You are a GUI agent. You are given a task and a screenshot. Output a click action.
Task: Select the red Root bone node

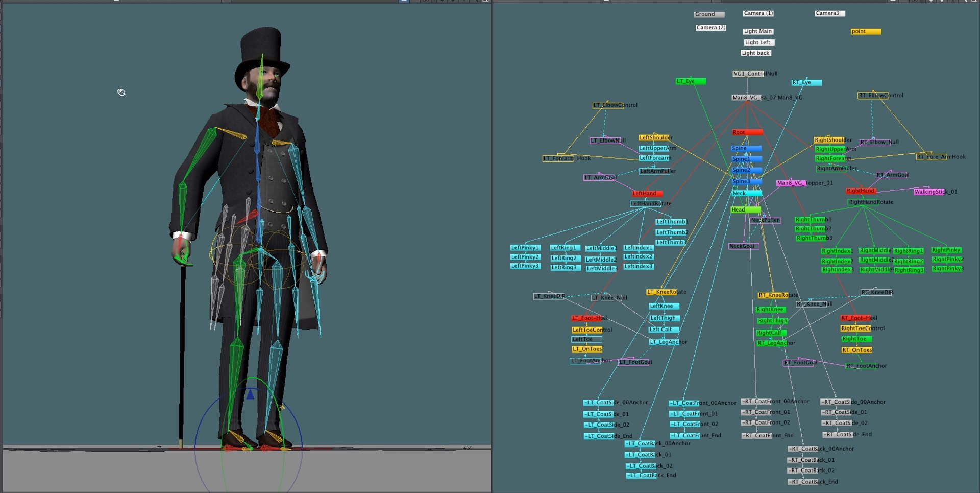(747, 132)
